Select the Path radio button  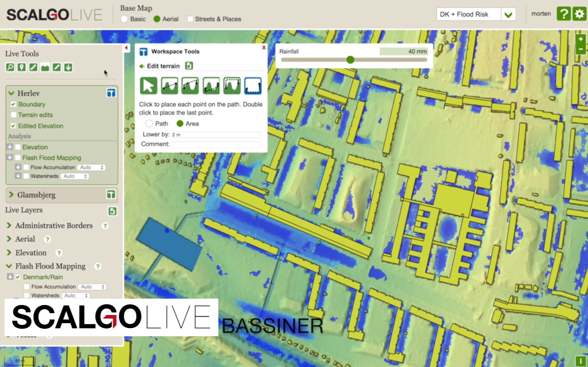click(149, 124)
